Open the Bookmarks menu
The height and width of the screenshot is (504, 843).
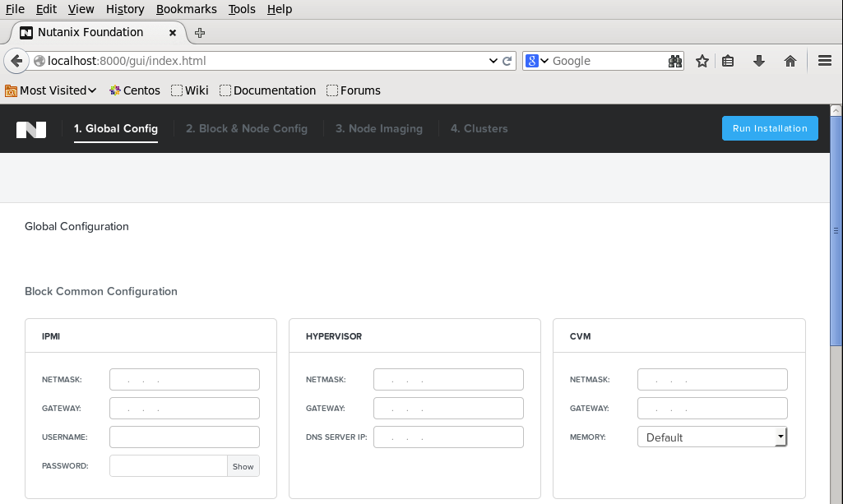pyautogui.click(x=186, y=9)
